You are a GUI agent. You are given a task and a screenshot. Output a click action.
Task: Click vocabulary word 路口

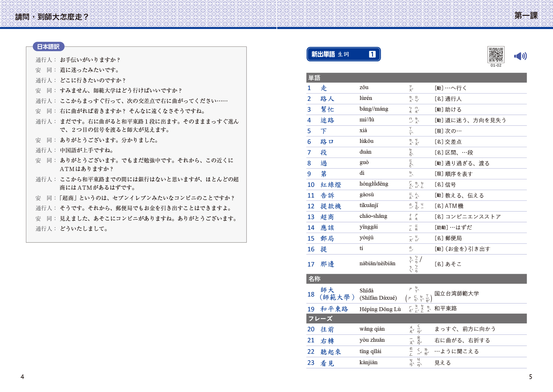click(x=327, y=142)
